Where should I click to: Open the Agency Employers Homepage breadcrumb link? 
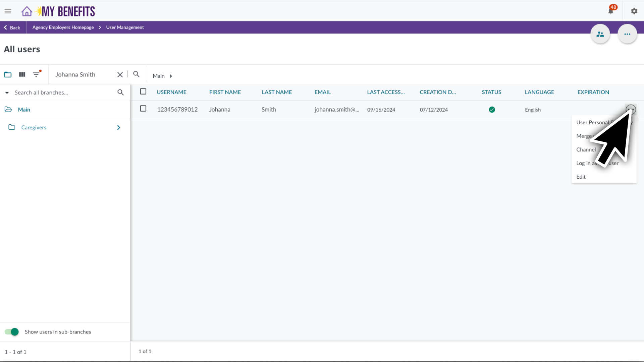click(63, 27)
